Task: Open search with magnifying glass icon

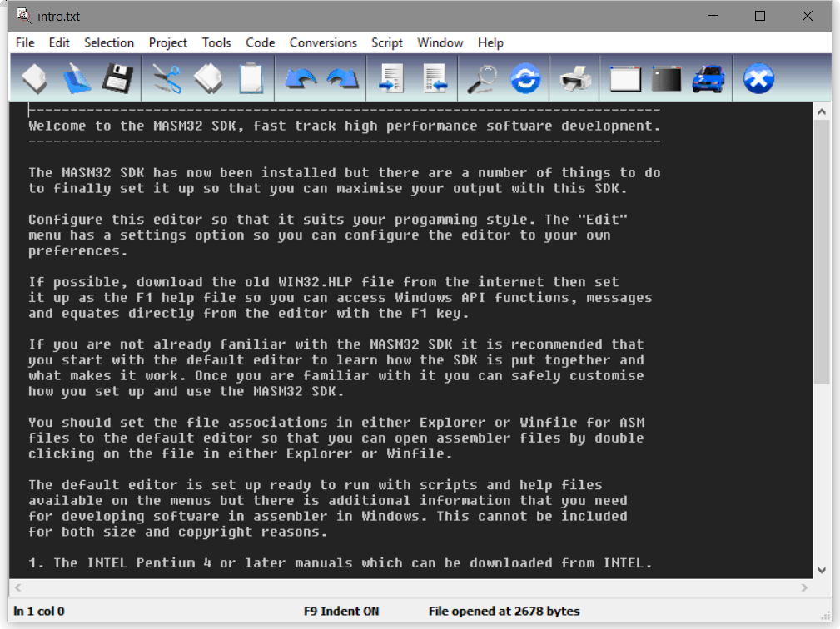Action: click(x=482, y=79)
